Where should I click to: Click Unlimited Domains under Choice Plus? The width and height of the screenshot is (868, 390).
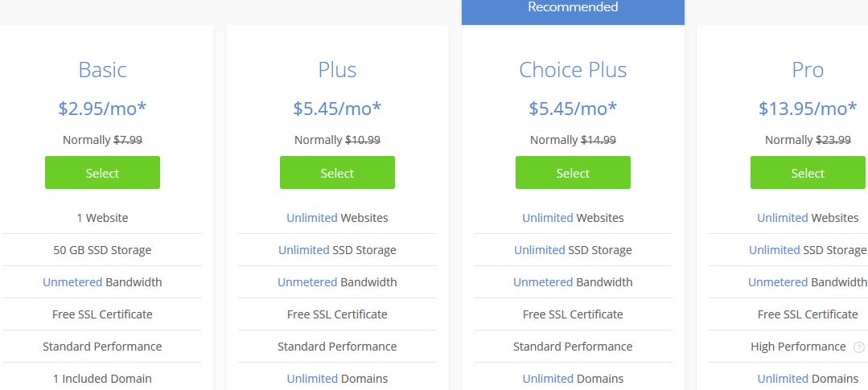pos(573,379)
